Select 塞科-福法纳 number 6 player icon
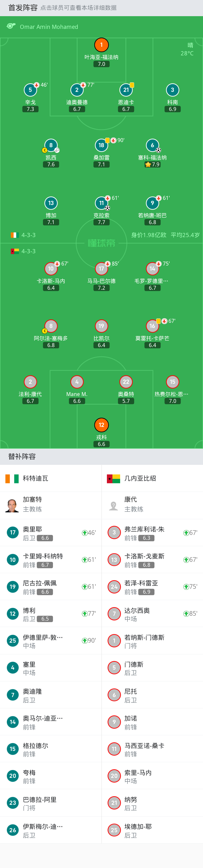Viewport: 203px width, 868px height. click(x=152, y=145)
